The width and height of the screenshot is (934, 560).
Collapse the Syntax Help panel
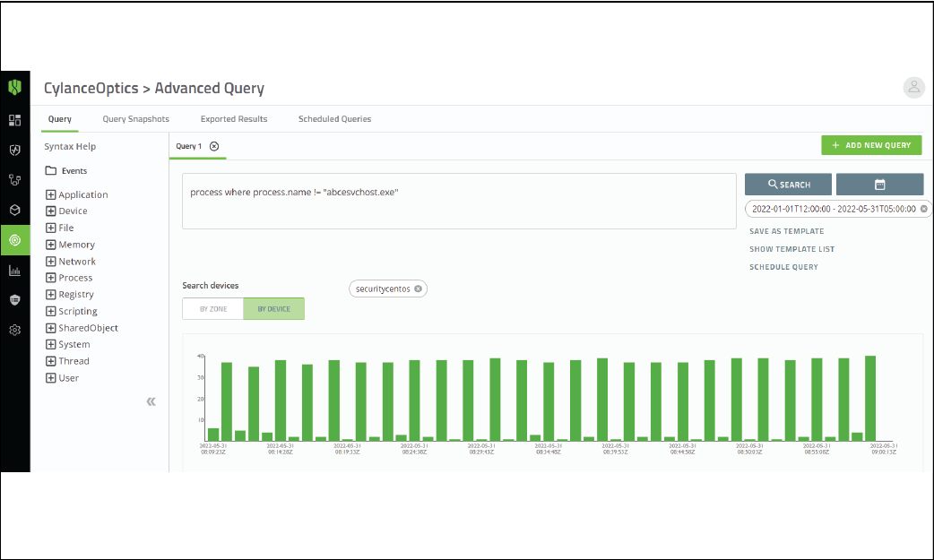pyautogui.click(x=151, y=401)
